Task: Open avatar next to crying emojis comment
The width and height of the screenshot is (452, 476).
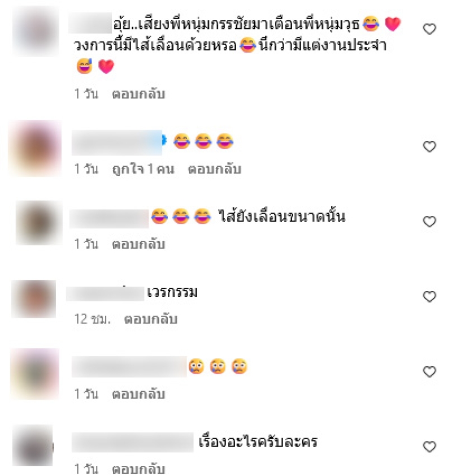Action: [35, 374]
